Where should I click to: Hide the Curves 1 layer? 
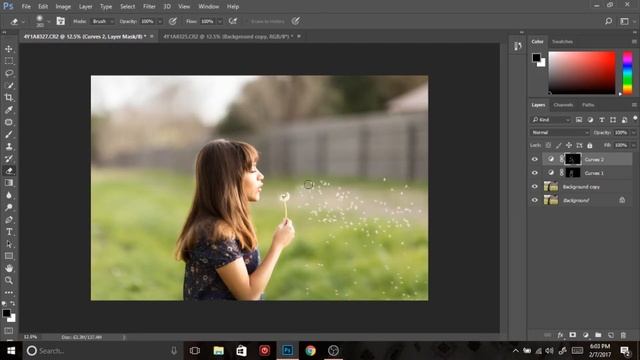[x=535, y=173]
